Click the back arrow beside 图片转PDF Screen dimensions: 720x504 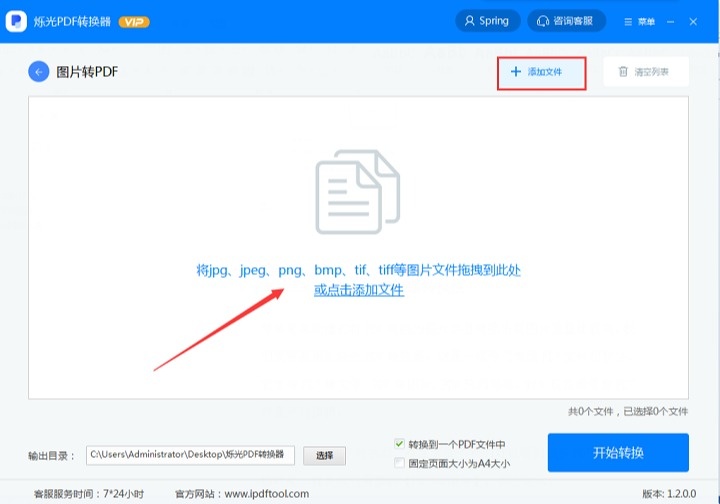pos(39,71)
